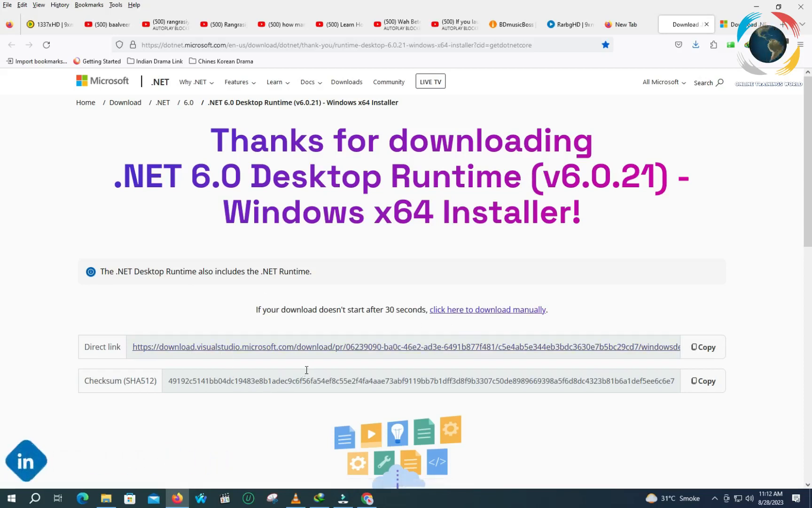812x508 pixels.
Task: Click the green extension icon in toolbar
Action: tap(731, 45)
